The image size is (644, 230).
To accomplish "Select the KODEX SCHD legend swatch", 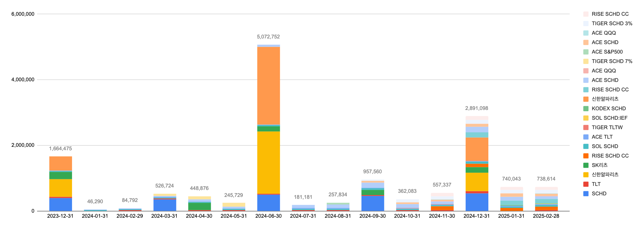I will [586, 108].
